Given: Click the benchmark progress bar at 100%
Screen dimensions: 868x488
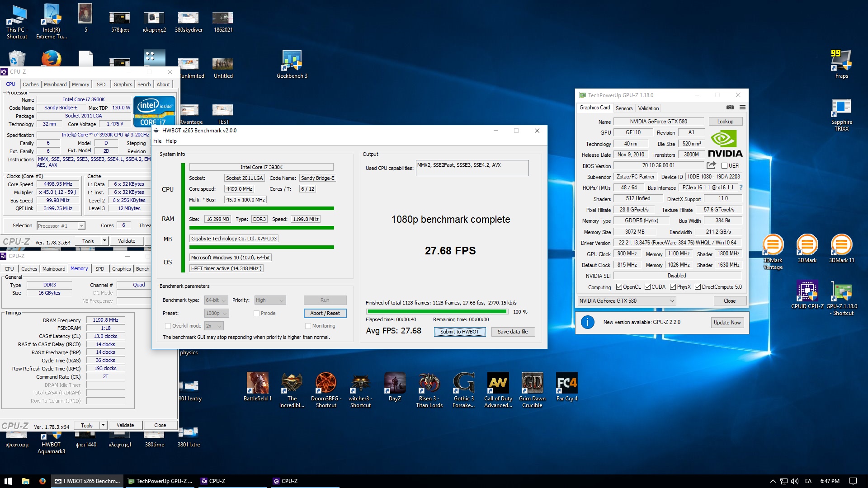Looking at the screenshot, I should pos(437,312).
